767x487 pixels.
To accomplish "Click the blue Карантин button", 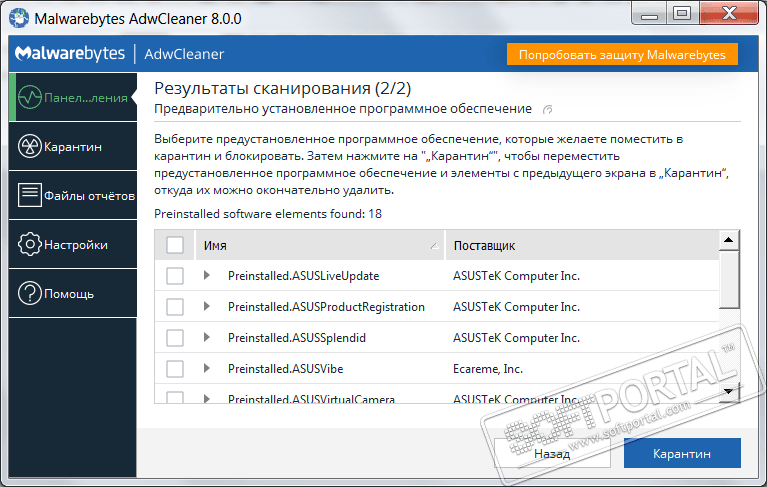I will click(682, 453).
